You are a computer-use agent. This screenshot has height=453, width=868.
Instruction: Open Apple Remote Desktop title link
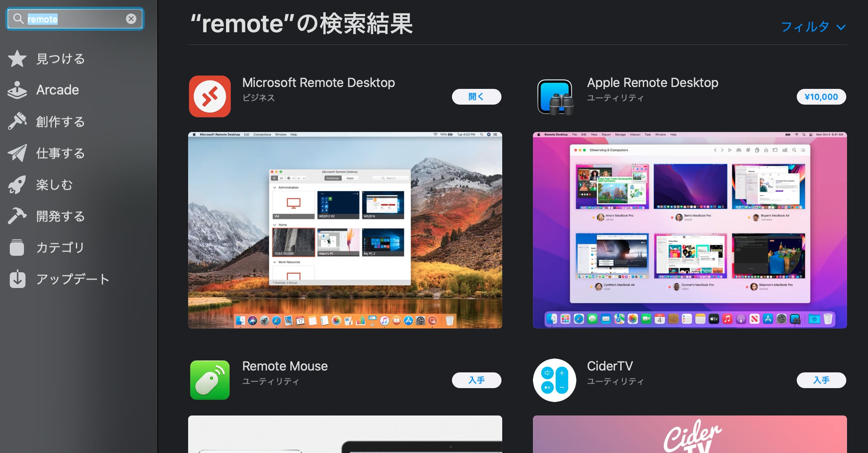click(x=652, y=82)
